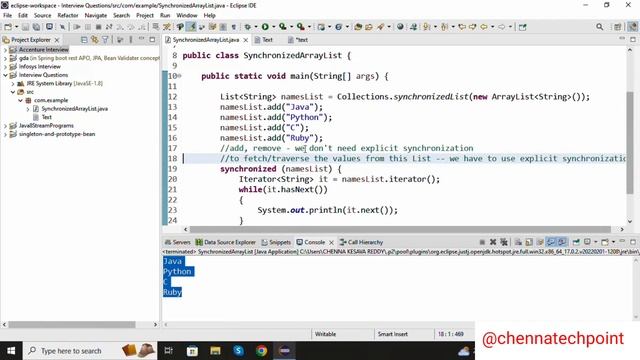Click the External Tools run icon
The height and width of the screenshot is (360, 640).
pos(300,27)
